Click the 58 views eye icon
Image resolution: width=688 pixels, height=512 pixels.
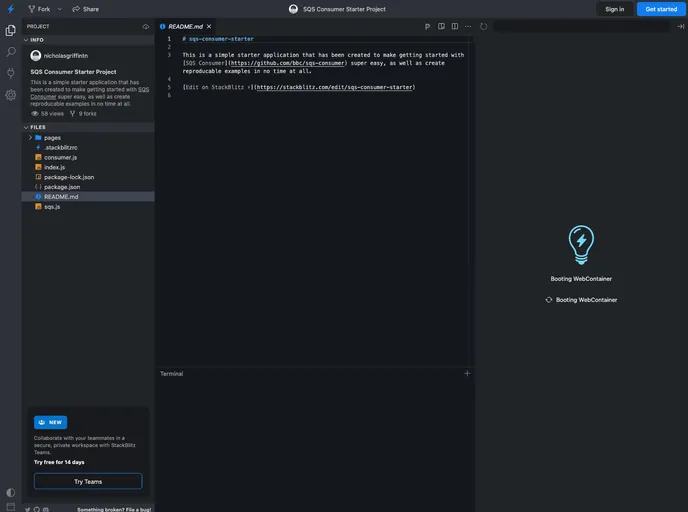(x=35, y=114)
